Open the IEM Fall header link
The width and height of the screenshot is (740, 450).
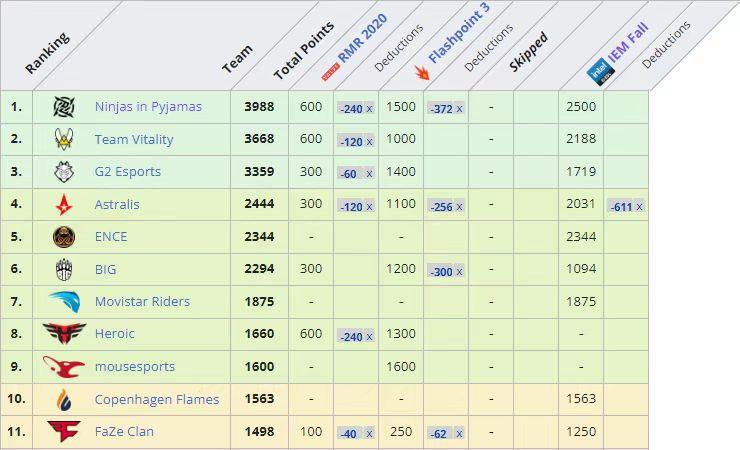click(x=630, y=47)
